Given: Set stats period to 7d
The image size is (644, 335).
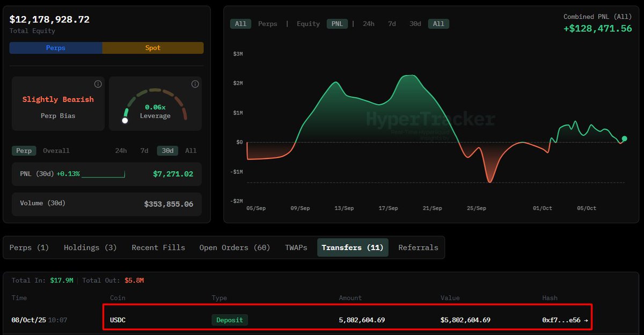Looking at the screenshot, I should [144, 151].
